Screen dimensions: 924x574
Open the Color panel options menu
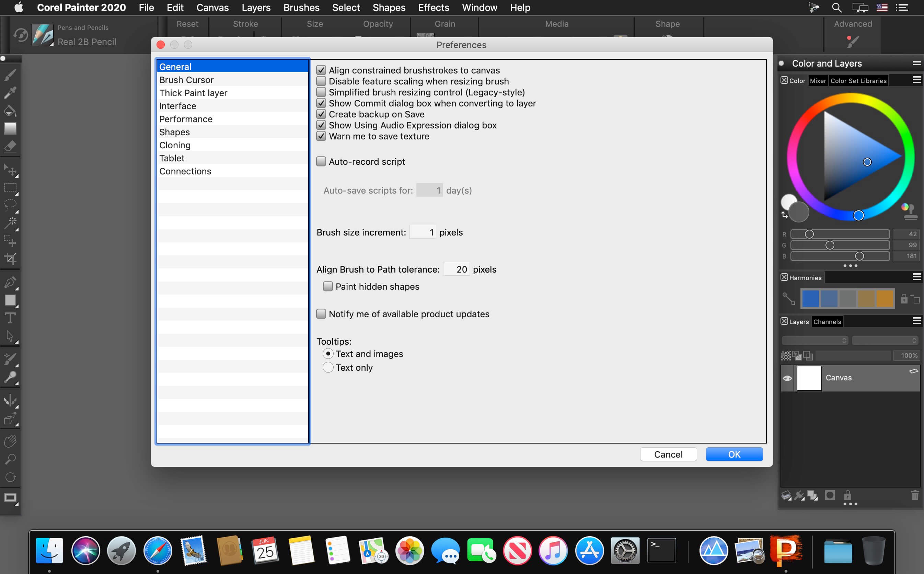coord(917,80)
